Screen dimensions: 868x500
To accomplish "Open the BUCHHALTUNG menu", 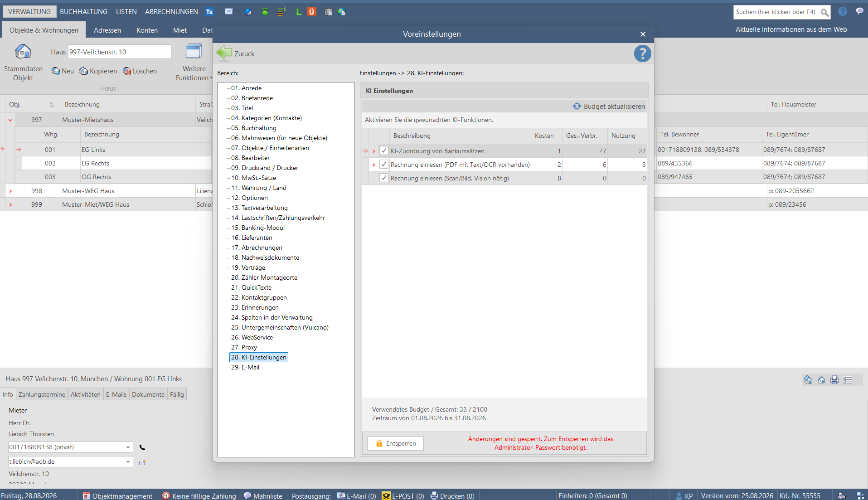I will point(84,11).
